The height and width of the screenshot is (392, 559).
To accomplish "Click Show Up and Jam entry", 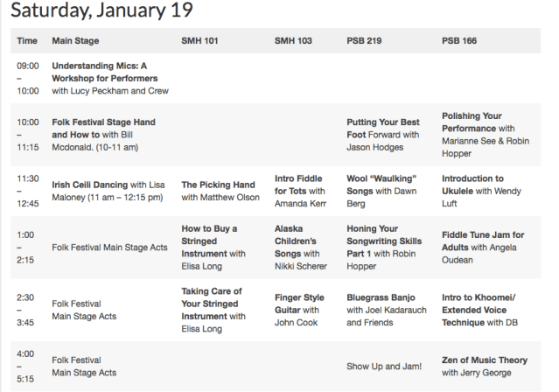I will 383,366.
